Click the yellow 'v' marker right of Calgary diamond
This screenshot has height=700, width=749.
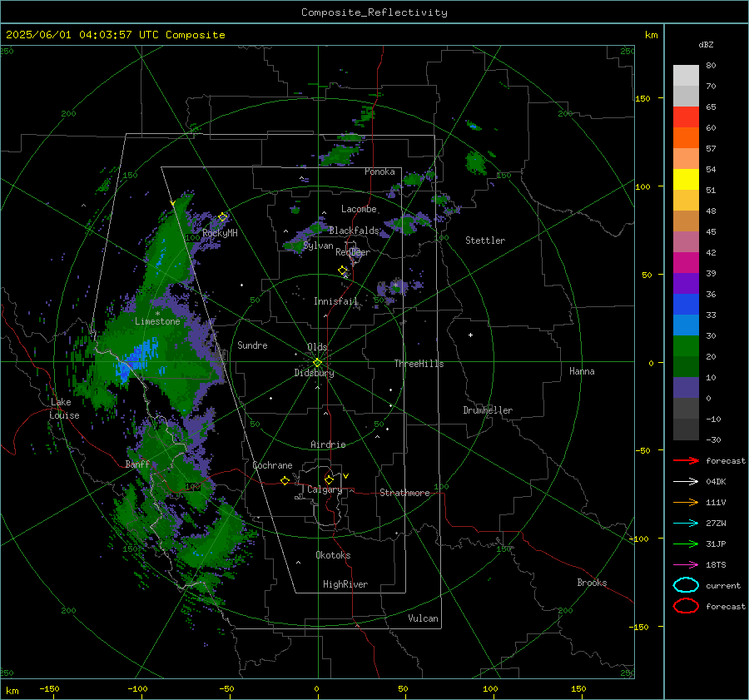pyautogui.click(x=346, y=476)
